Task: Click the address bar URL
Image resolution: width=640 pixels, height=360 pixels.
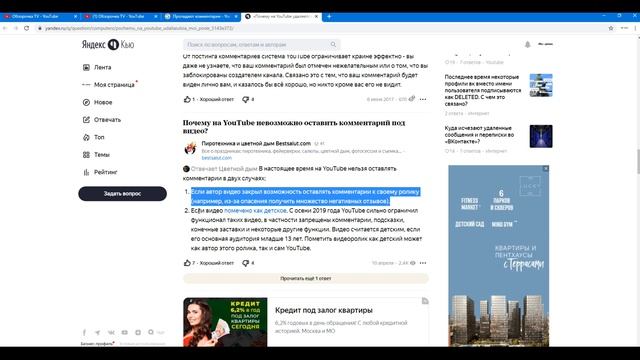Action: click(x=139, y=28)
